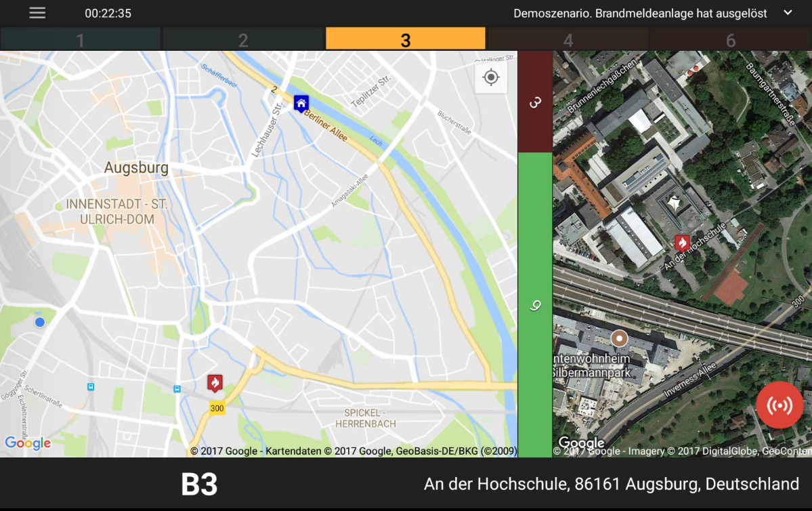Select status tab 6

(731, 39)
